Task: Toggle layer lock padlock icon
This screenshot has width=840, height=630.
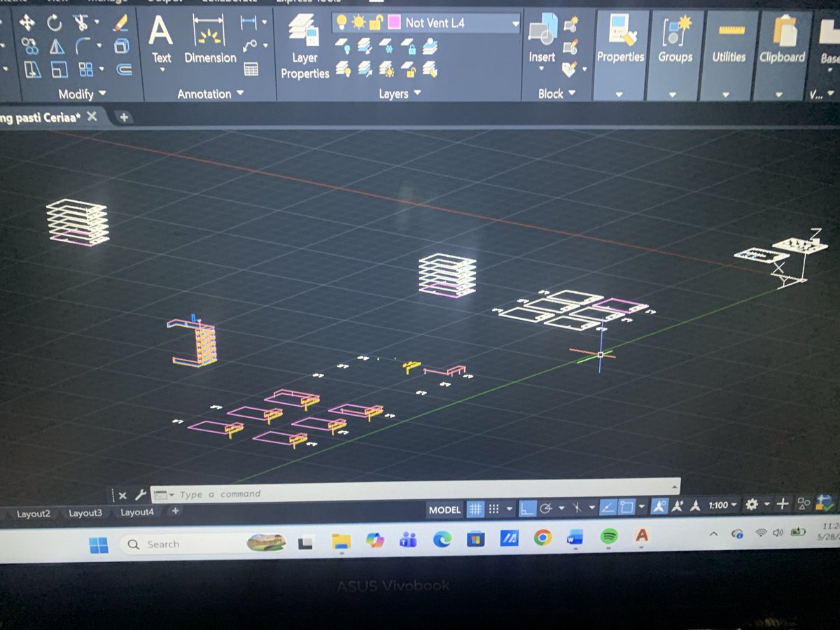Action: pyautogui.click(x=375, y=22)
